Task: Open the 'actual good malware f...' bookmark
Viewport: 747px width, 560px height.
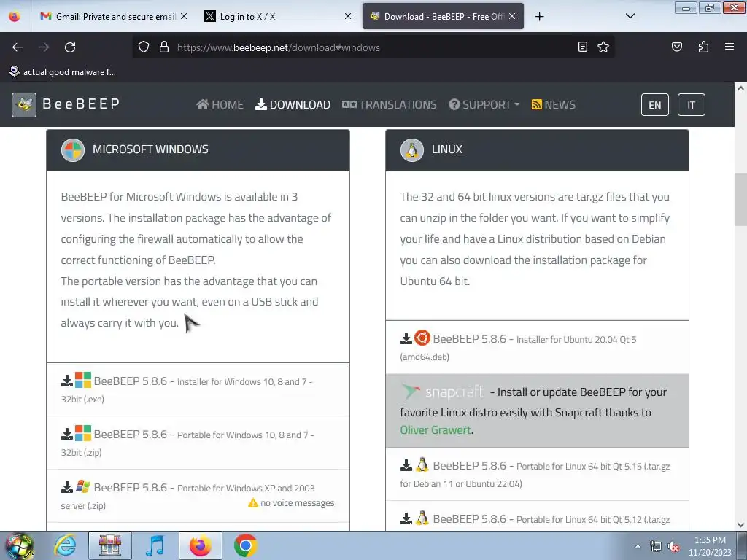Action: point(63,72)
